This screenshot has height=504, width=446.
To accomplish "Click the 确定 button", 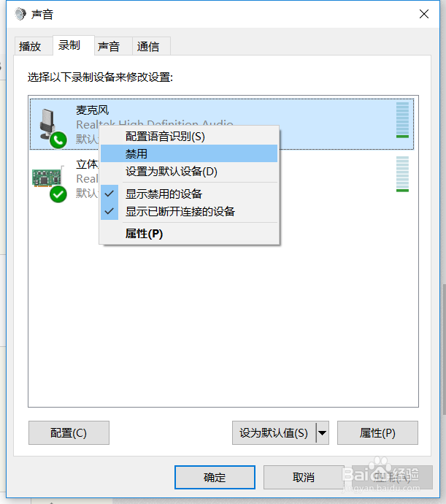I will click(215, 477).
